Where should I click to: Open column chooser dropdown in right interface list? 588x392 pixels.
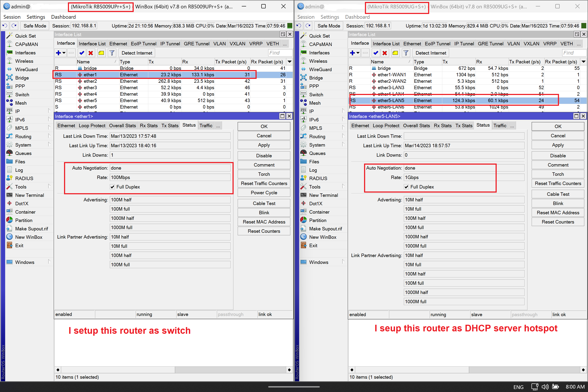[583, 61]
